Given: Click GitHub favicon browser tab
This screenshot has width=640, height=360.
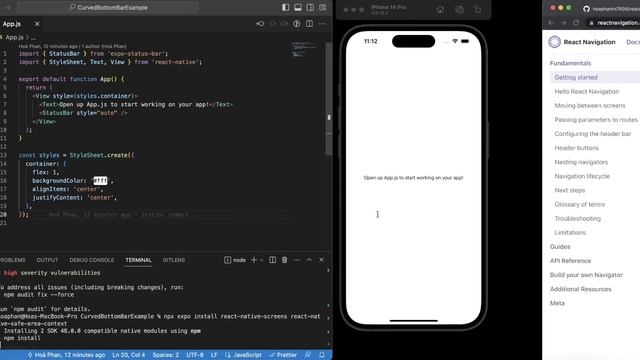Looking at the screenshot, I should 586,9.
